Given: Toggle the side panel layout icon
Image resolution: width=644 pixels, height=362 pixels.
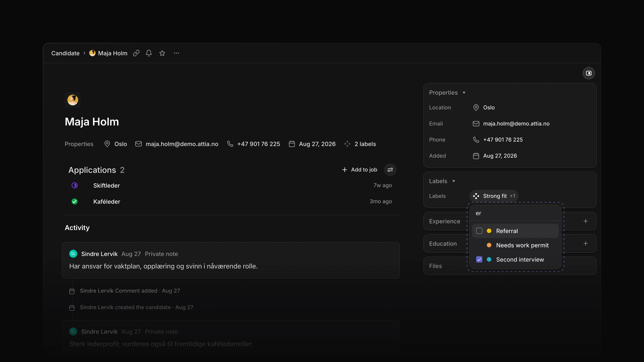Looking at the screenshot, I should (x=588, y=73).
